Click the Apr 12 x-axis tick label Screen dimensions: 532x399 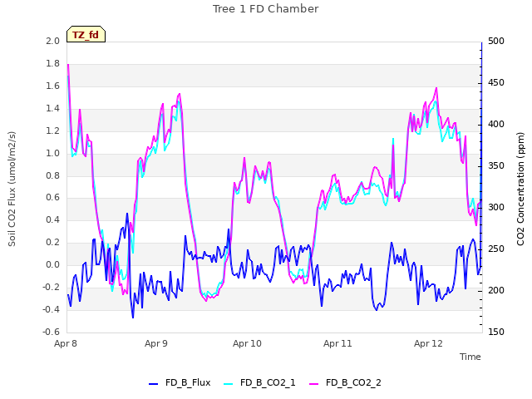click(428, 343)
